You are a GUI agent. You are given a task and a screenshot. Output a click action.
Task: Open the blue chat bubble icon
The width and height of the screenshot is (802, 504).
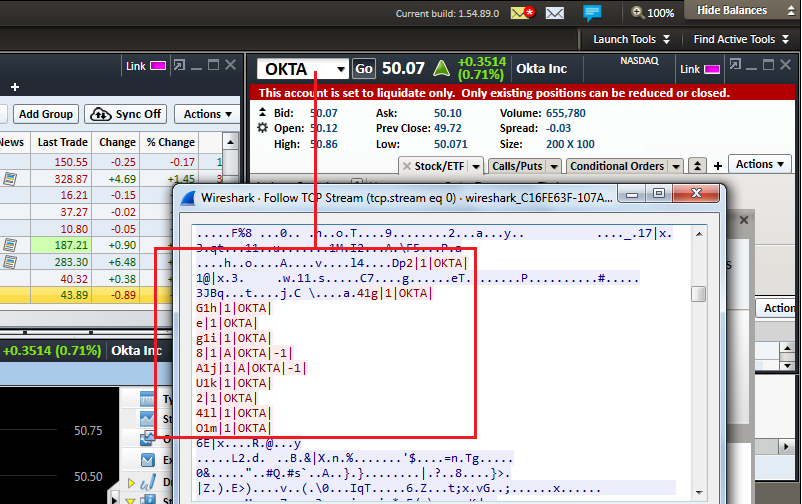pos(592,13)
